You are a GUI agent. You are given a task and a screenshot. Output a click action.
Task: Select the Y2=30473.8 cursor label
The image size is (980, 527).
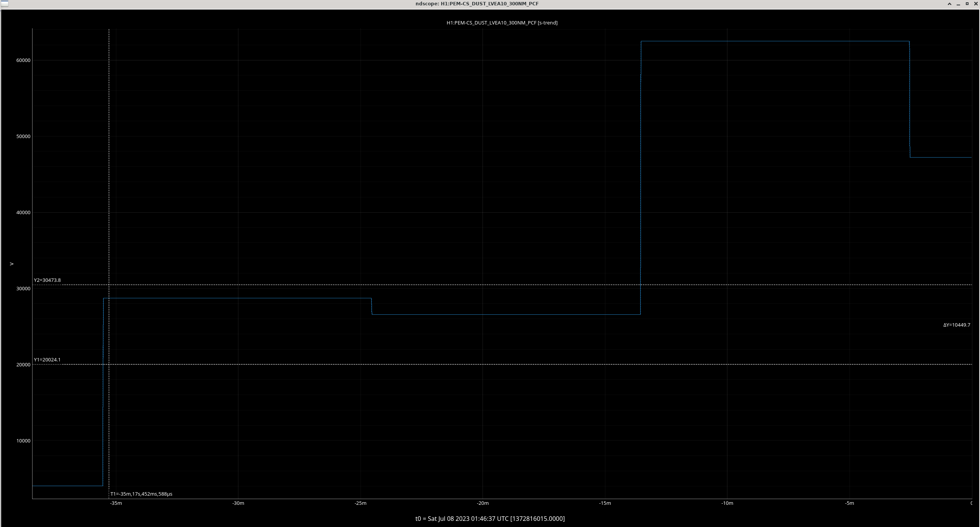[x=47, y=280]
